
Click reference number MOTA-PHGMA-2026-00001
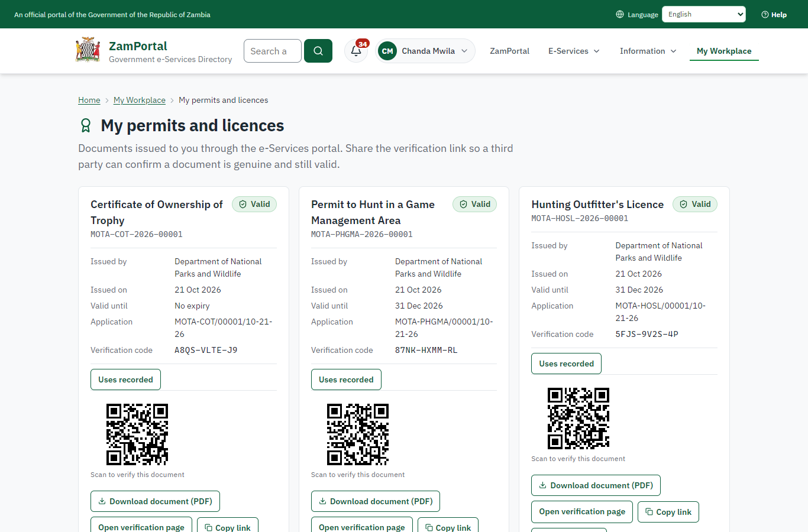[x=362, y=234]
